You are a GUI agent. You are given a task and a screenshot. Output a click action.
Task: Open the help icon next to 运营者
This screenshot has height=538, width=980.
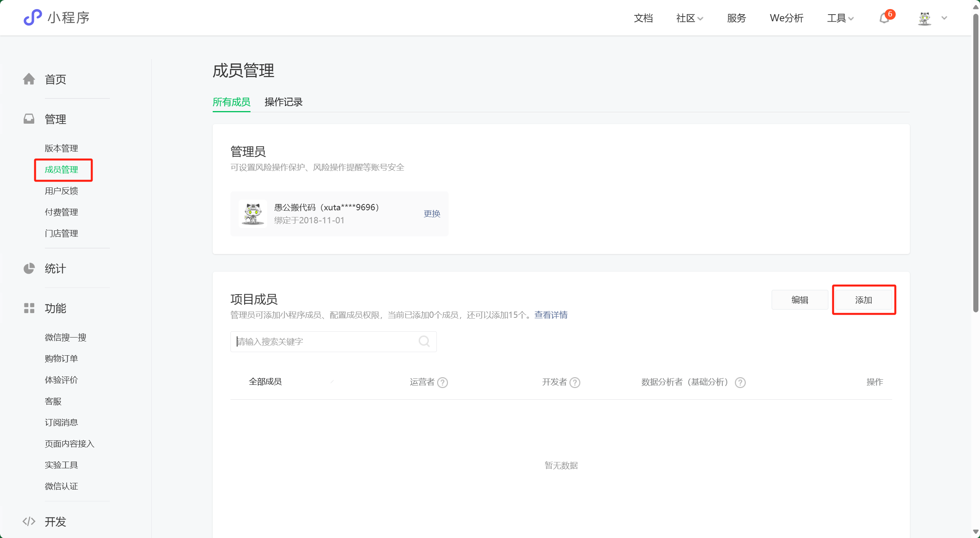pos(443,382)
